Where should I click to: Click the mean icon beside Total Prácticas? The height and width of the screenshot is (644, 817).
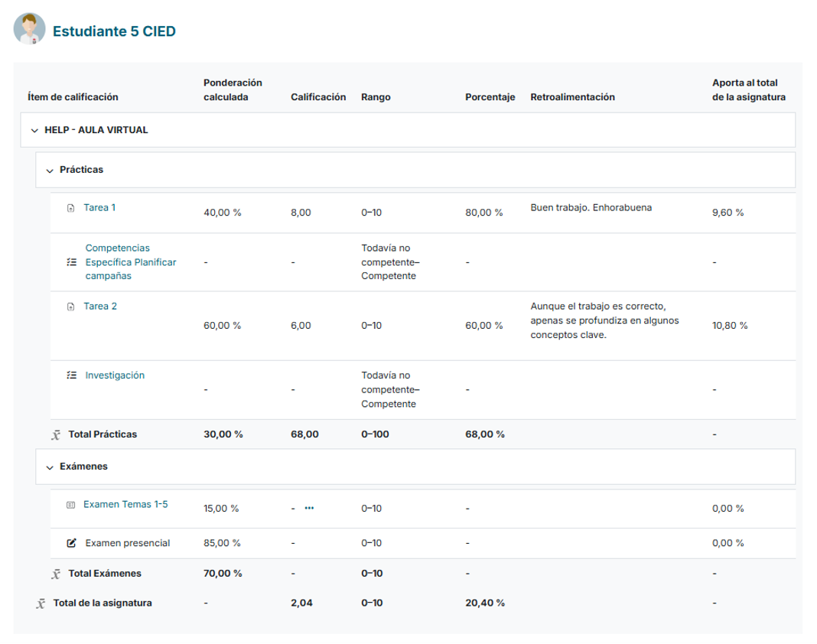[56, 434]
